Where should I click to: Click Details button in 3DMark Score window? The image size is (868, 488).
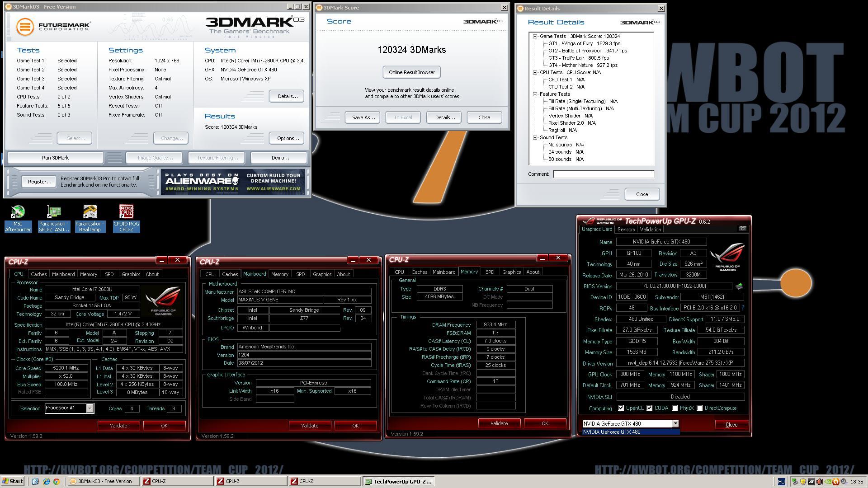(x=445, y=117)
